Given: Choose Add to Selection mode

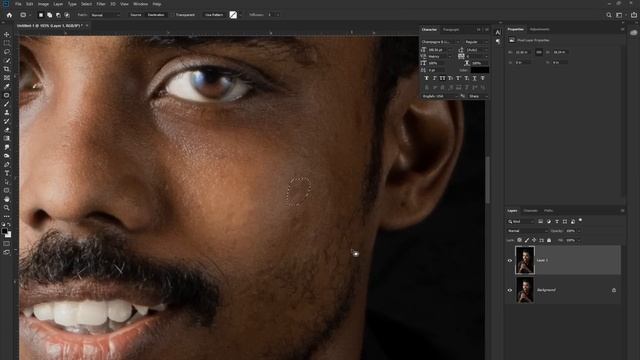Looking at the screenshot, I should coord(49,15).
